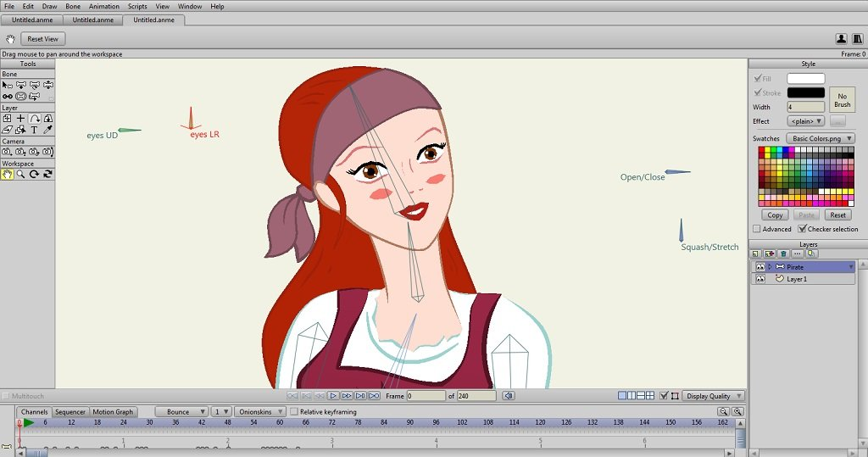Select the Orbit Workspace tool
The width and height of the screenshot is (868, 457).
click(x=48, y=174)
